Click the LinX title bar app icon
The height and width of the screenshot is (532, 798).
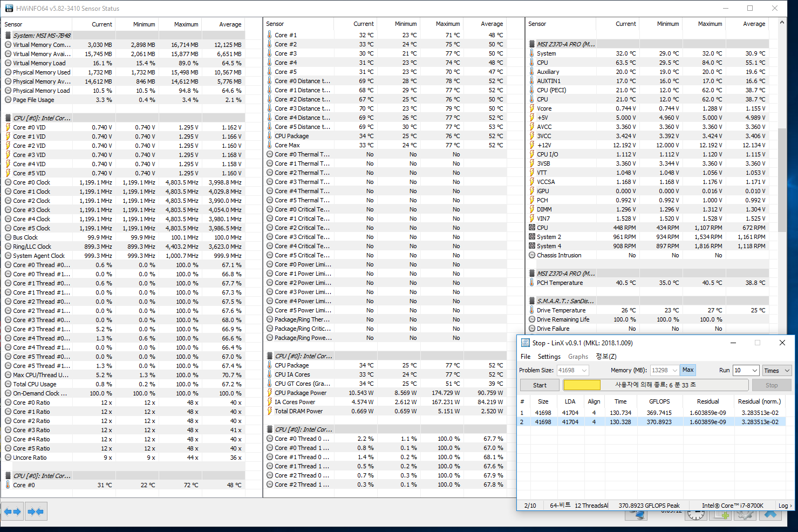[x=525, y=343]
